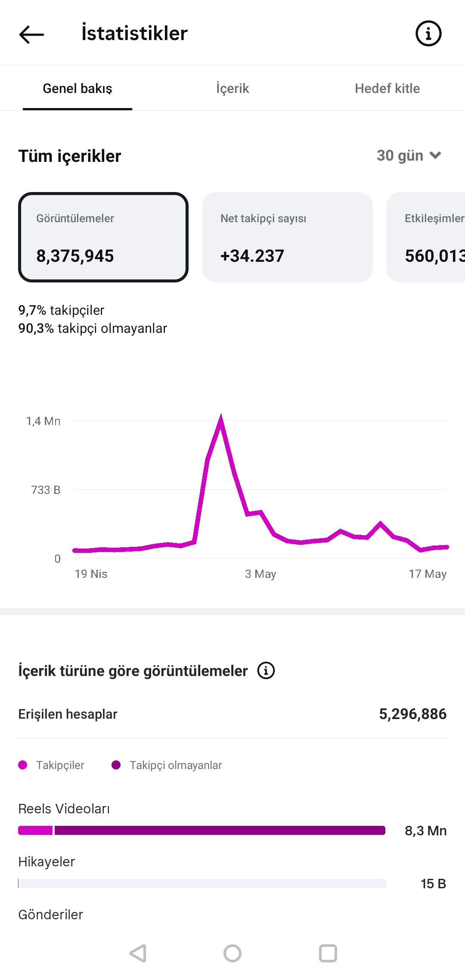Tap Android home circle button
The image size is (465, 980).
click(232, 953)
